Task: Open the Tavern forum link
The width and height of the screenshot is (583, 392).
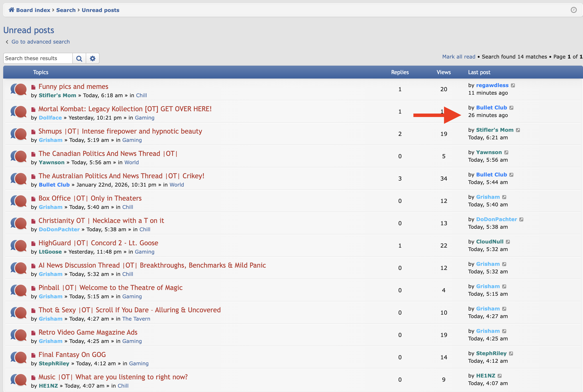Action: (136, 319)
